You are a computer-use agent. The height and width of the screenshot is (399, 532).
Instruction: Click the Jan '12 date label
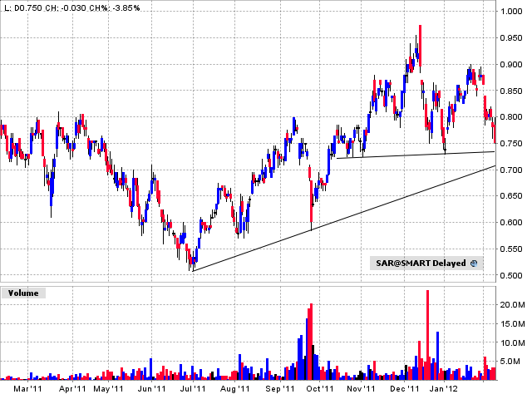(444, 389)
